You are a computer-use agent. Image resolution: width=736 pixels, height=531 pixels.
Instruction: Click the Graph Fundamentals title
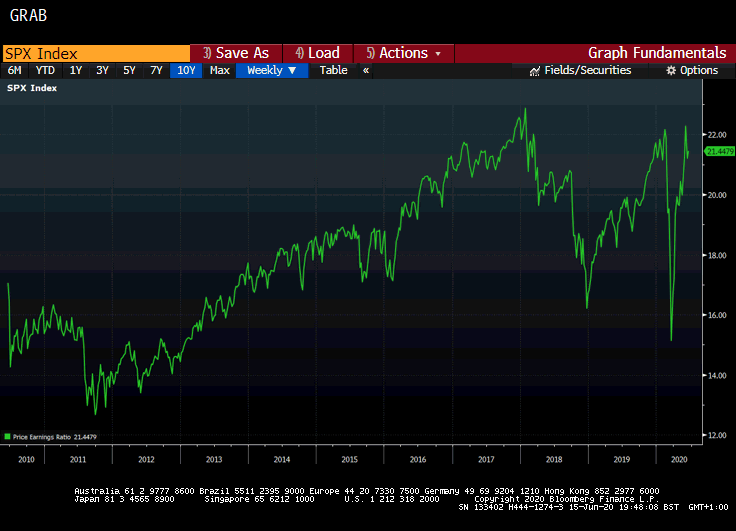coord(657,53)
